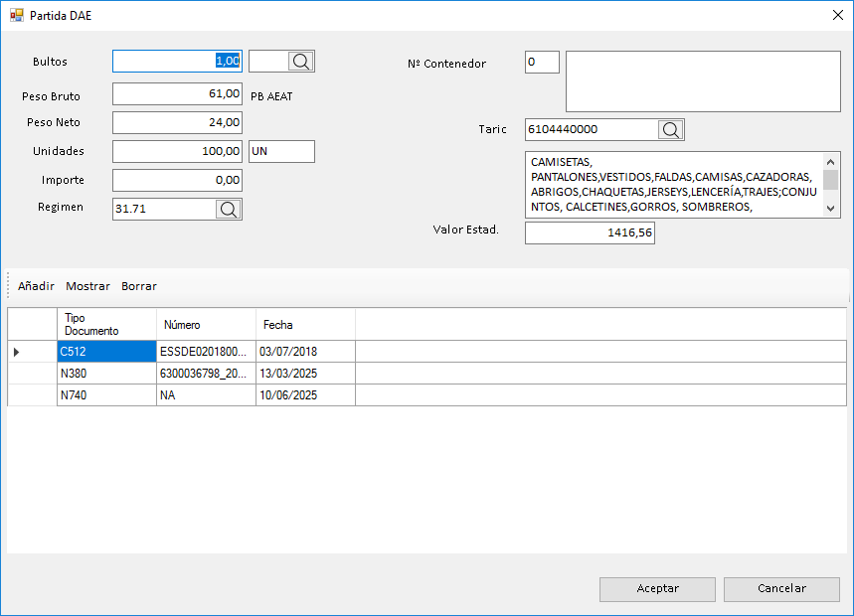Open the Regimen lookup magnifier
Image resolution: width=854 pixels, height=616 pixels.
(229, 209)
